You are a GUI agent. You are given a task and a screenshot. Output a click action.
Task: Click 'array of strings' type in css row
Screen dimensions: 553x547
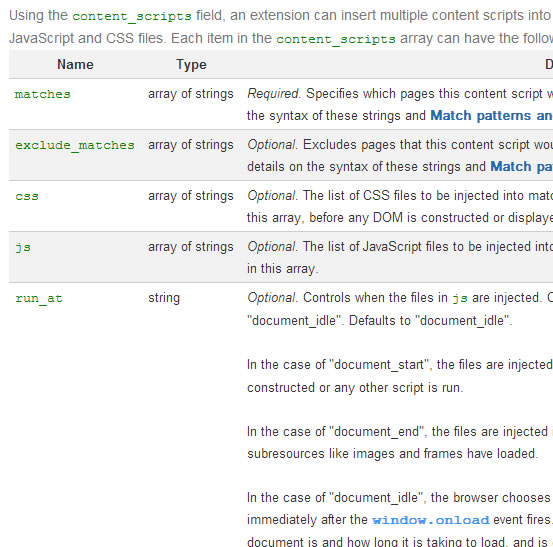191,196
